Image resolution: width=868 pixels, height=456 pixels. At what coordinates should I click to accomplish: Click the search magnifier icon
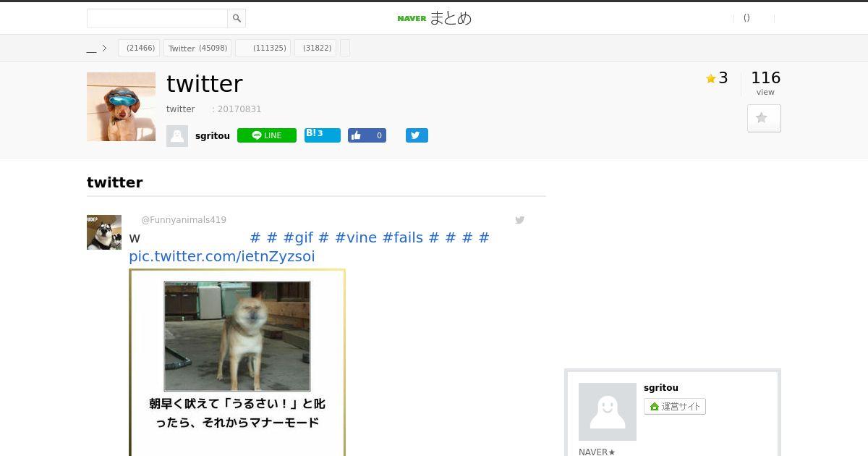(237, 18)
